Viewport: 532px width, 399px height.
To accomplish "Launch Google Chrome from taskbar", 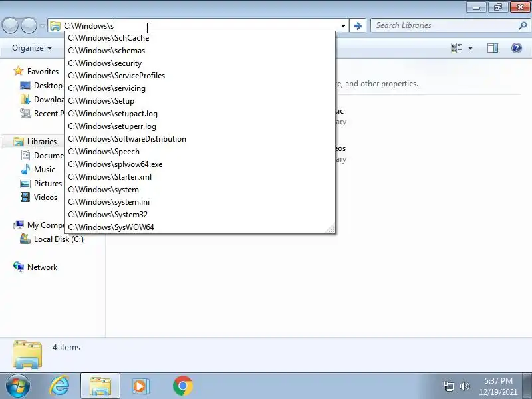I will (182, 386).
